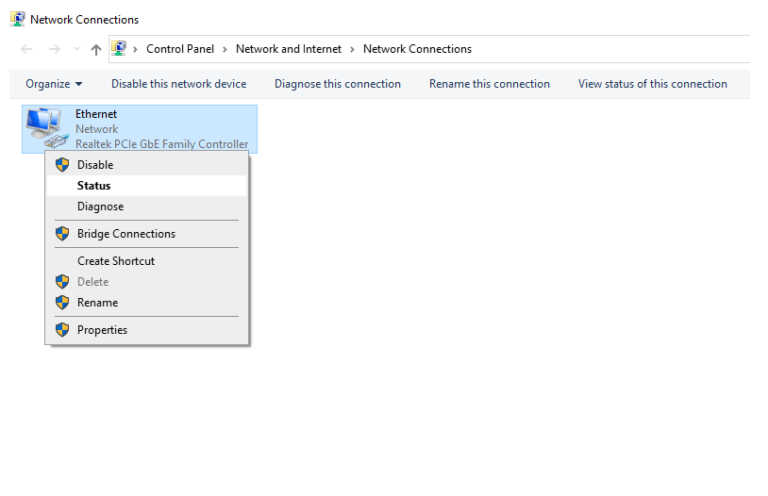
Task: Click the address bar location icon
Action: 119,48
